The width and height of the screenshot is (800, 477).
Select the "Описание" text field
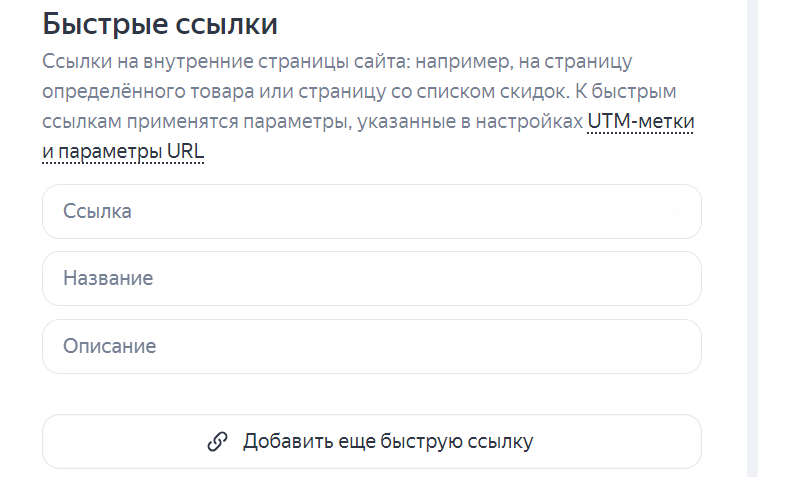371,347
